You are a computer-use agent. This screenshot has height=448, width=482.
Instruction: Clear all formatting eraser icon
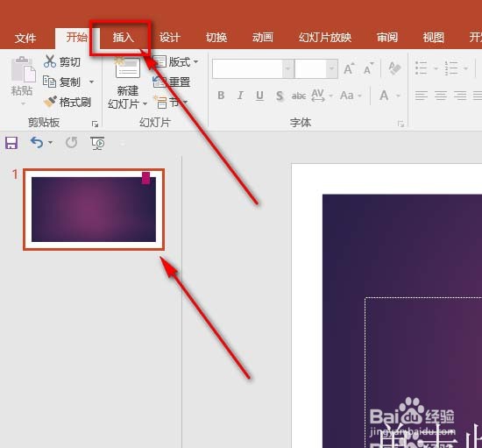tap(394, 68)
